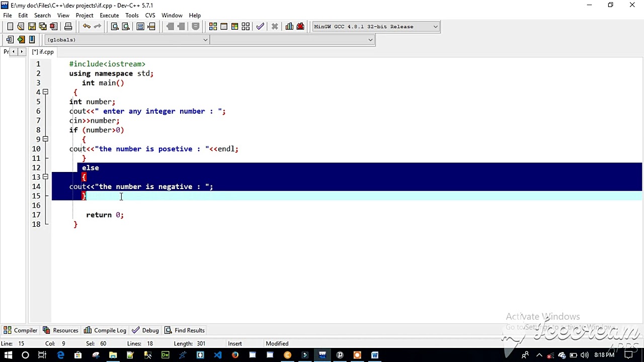Open the File menu
This screenshot has width=644, height=362.
click(x=8, y=16)
